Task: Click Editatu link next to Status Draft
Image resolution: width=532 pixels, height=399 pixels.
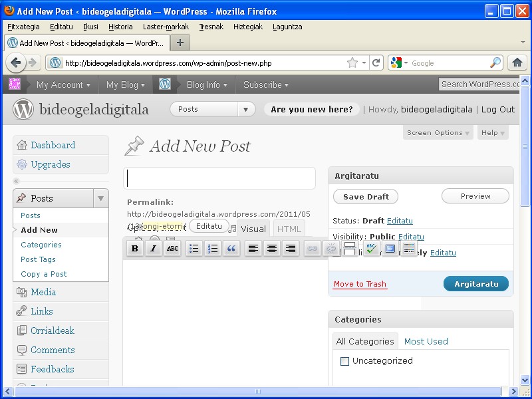Action: click(x=400, y=221)
